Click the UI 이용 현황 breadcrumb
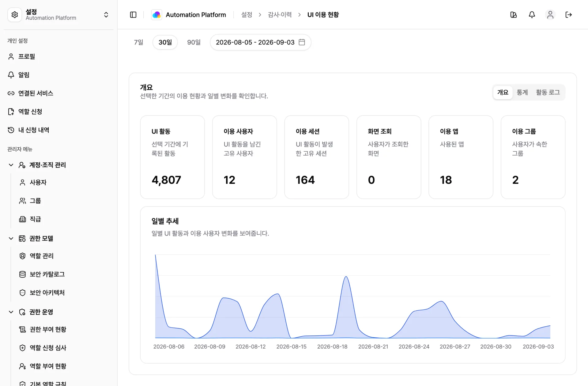Viewport: 588px width, 386px height. click(323, 15)
